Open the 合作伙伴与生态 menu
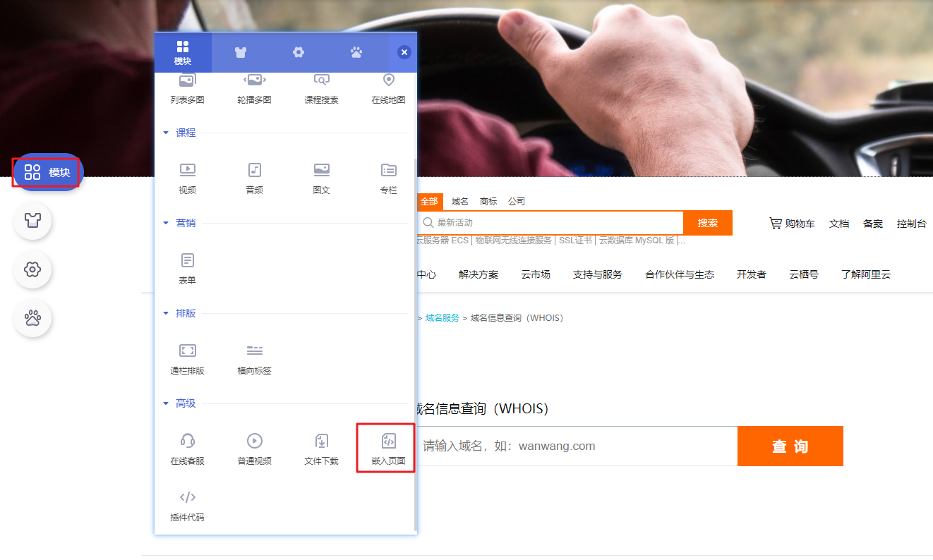933x560 pixels. pos(680,274)
